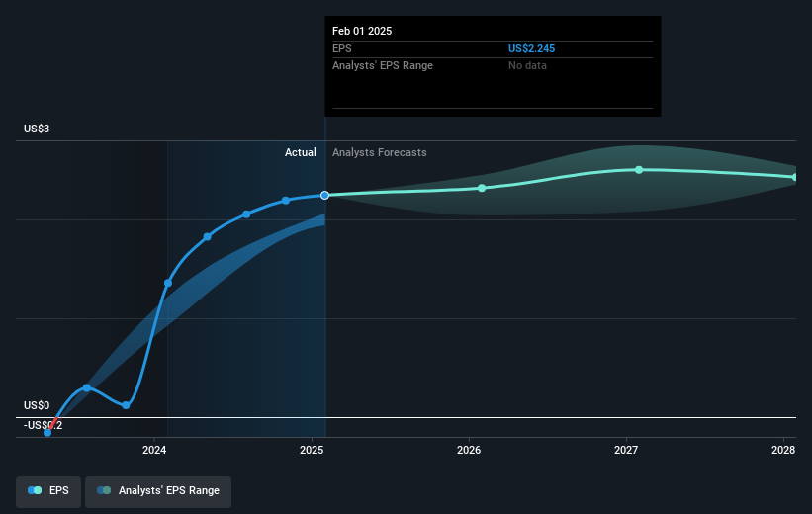Viewport: 812px width, 514px height.
Task: Select the Feb 2025 EPS data point
Action: pos(324,195)
